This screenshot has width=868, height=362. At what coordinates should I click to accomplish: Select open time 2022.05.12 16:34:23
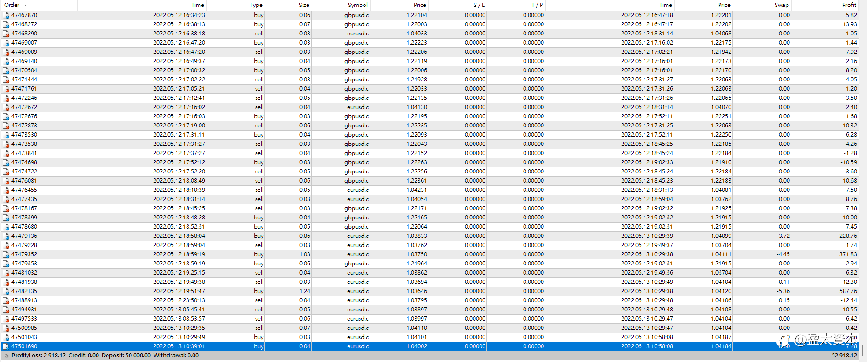pyautogui.click(x=179, y=15)
